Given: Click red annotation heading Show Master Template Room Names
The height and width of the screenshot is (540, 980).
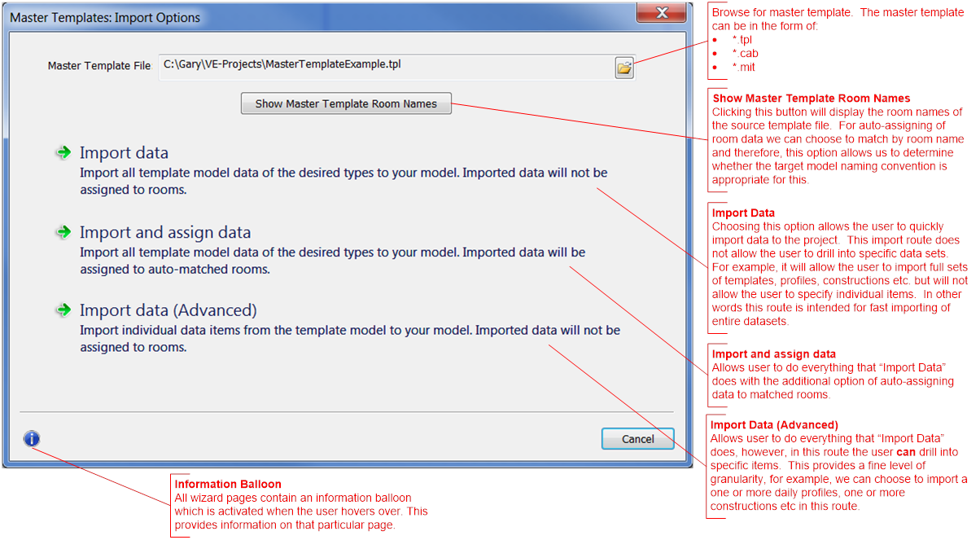Looking at the screenshot, I should (x=811, y=99).
